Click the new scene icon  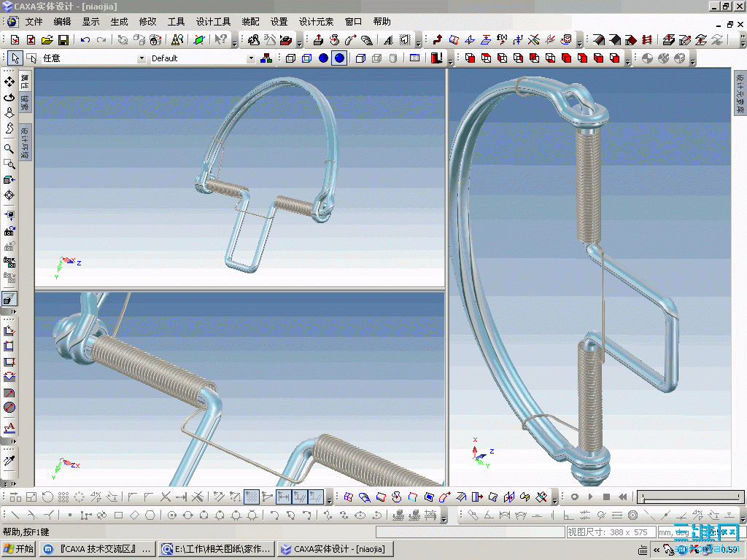(15, 40)
